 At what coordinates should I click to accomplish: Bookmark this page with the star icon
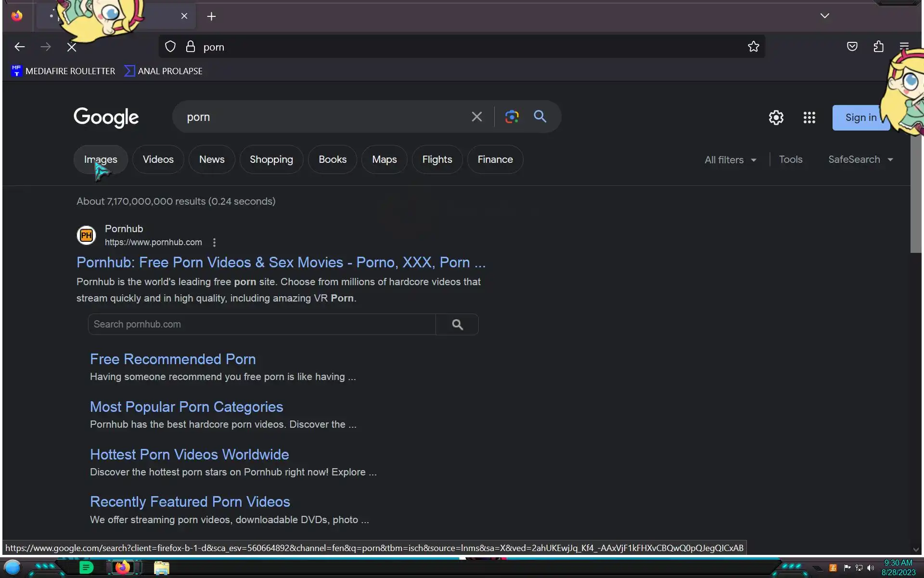[753, 47]
